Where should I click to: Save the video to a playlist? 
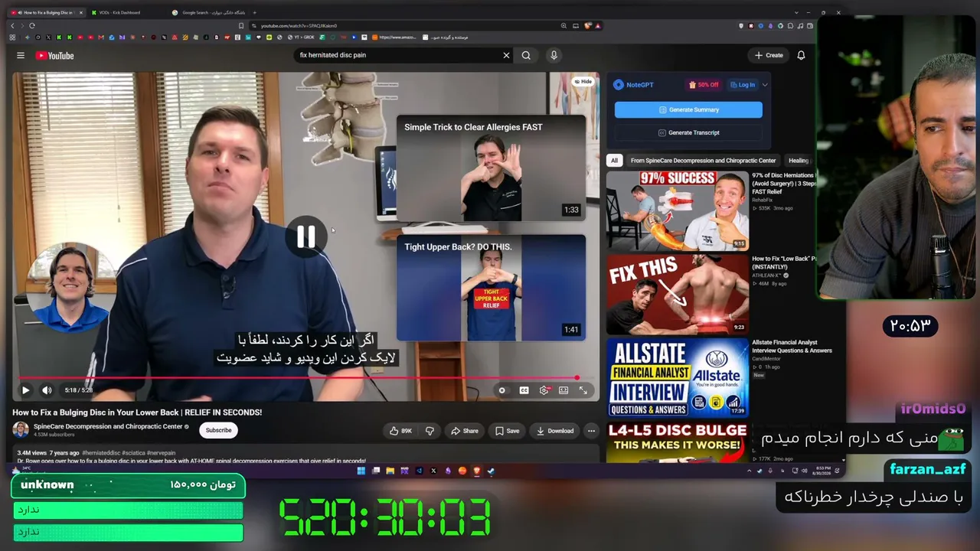507,431
